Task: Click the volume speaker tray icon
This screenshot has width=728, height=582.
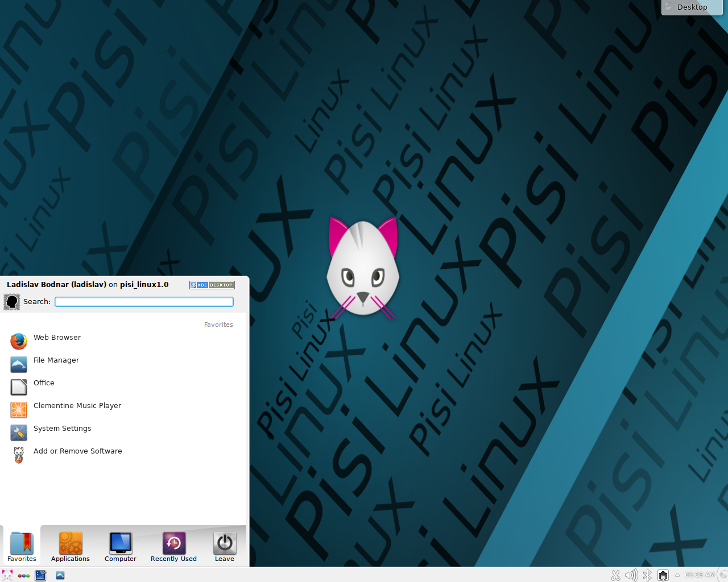Action: [x=631, y=575]
